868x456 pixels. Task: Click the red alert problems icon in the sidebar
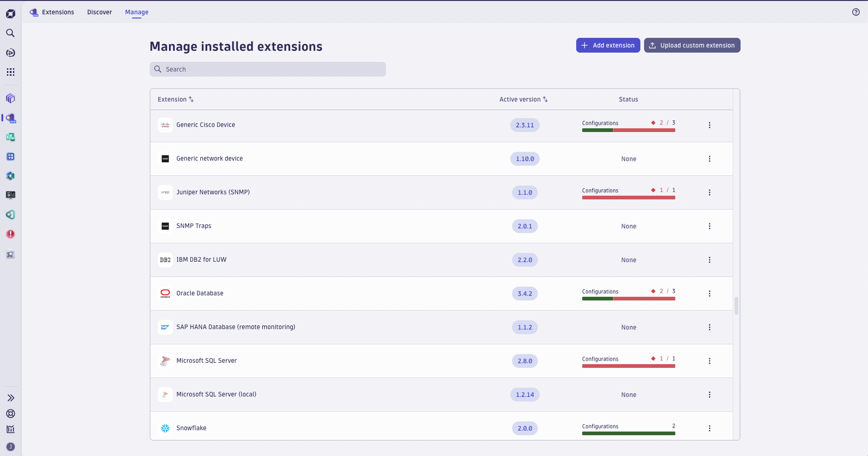[x=11, y=234]
